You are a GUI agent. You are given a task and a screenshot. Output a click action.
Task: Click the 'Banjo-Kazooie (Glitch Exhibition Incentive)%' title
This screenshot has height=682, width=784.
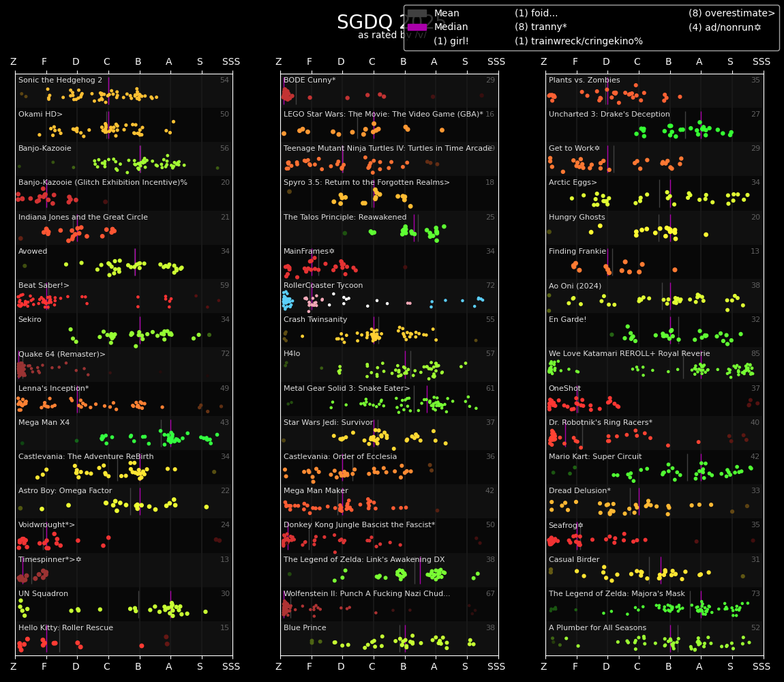pyautogui.click(x=102, y=182)
